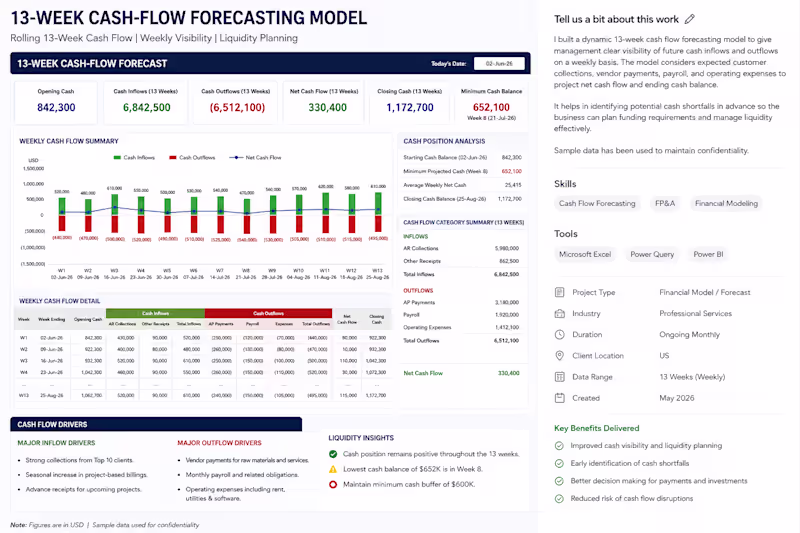This screenshot has width=800, height=533.
Task: Click the Minimum Cash Balance value 652,100
Action: click(491, 108)
